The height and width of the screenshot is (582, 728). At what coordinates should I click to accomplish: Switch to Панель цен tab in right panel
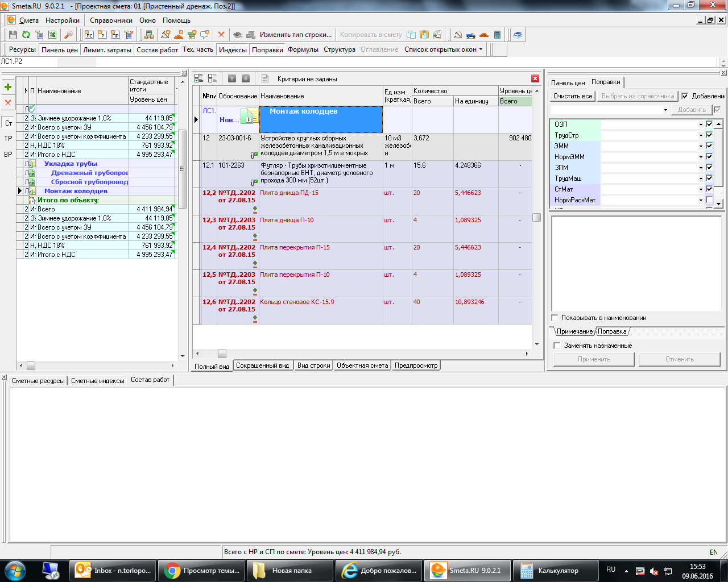[568, 83]
